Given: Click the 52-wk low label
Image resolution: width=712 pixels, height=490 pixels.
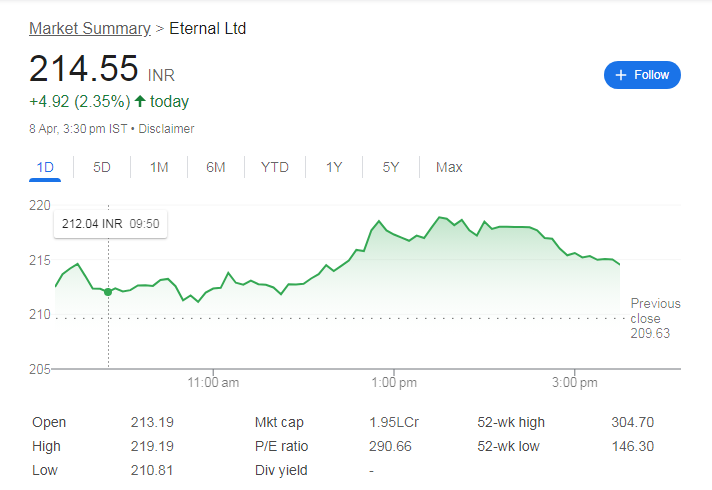Looking at the screenshot, I should [508, 446].
